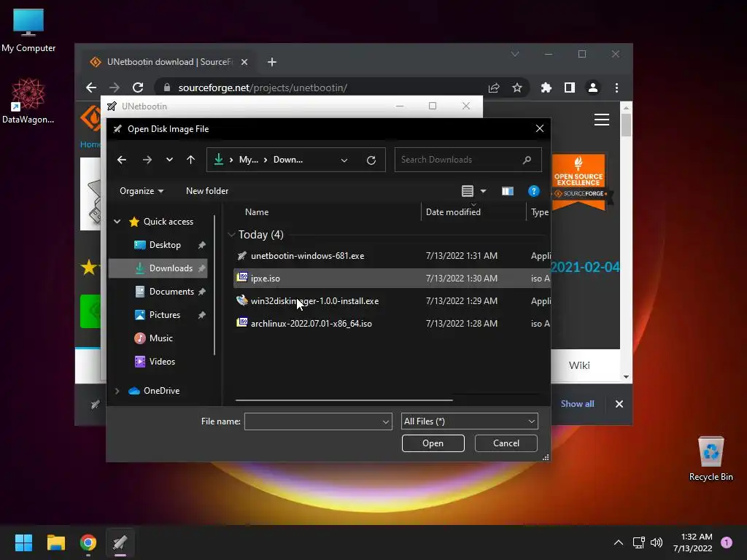Bookmark the page with the star icon
The width and height of the screenshot is (747, 560).
(x=517, y=87)
